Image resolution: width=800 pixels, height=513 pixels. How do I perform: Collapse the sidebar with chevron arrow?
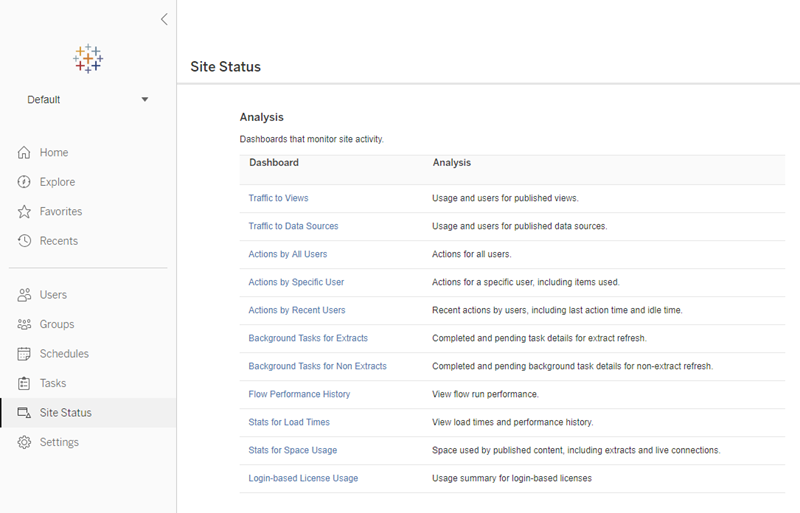coord(164,19)
